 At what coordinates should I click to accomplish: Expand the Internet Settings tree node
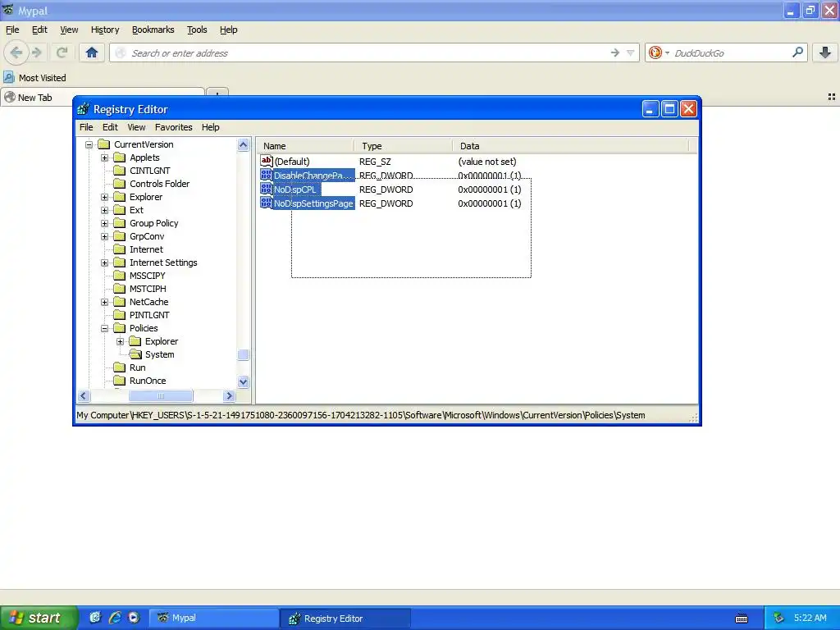pyautogui.click(x=104, y=262)
